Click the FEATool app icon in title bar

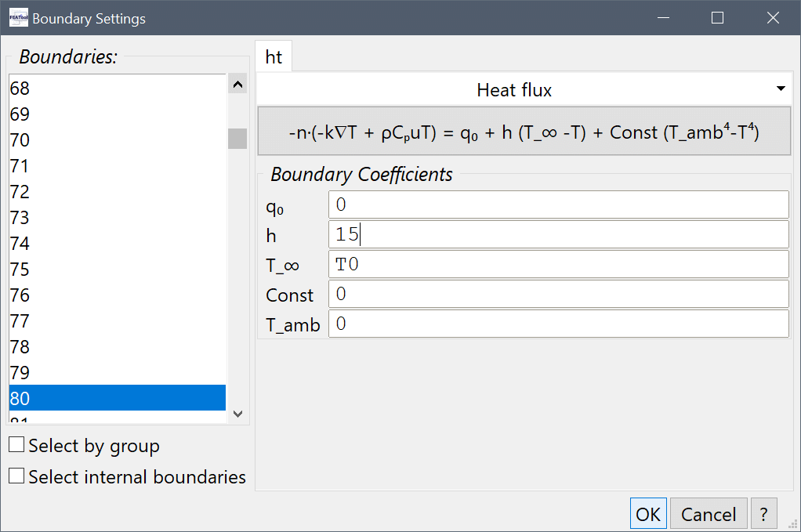pos(17,18)
